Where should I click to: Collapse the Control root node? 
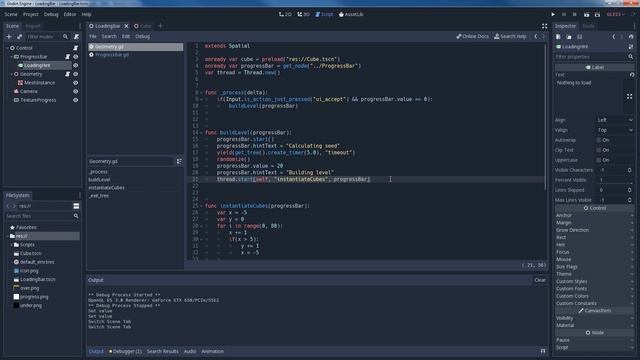tap(7, 48)
